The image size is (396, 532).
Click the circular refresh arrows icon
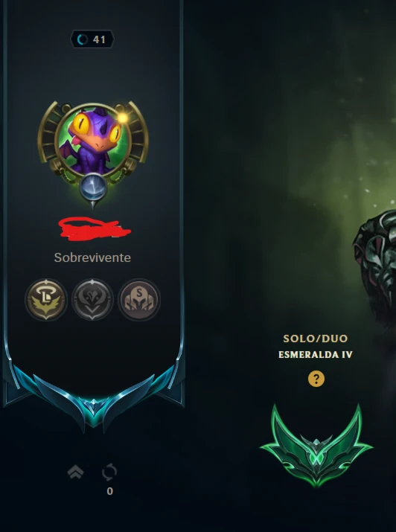click(109, 472)
